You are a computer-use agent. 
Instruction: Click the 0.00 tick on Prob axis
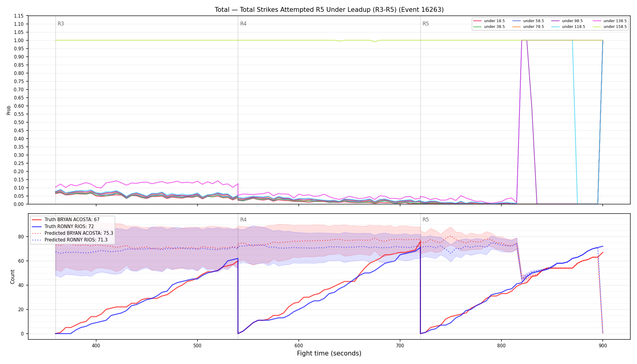point(19,204)
